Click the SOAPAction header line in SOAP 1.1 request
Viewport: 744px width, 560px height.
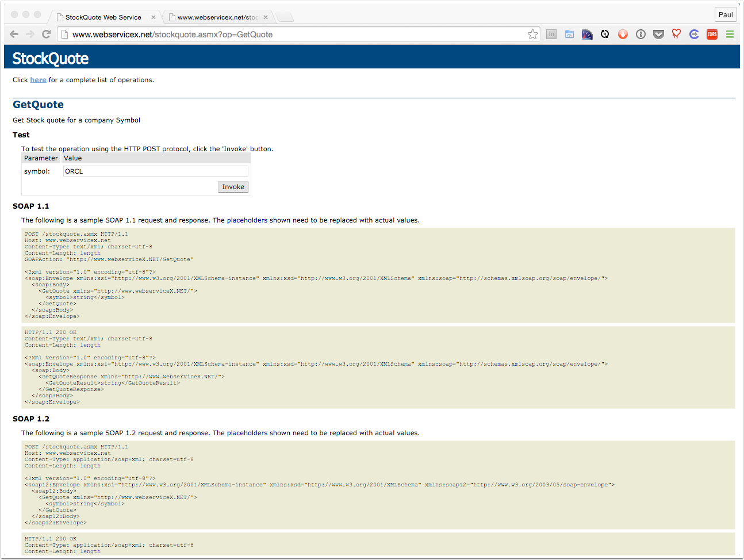pos(109,259)
